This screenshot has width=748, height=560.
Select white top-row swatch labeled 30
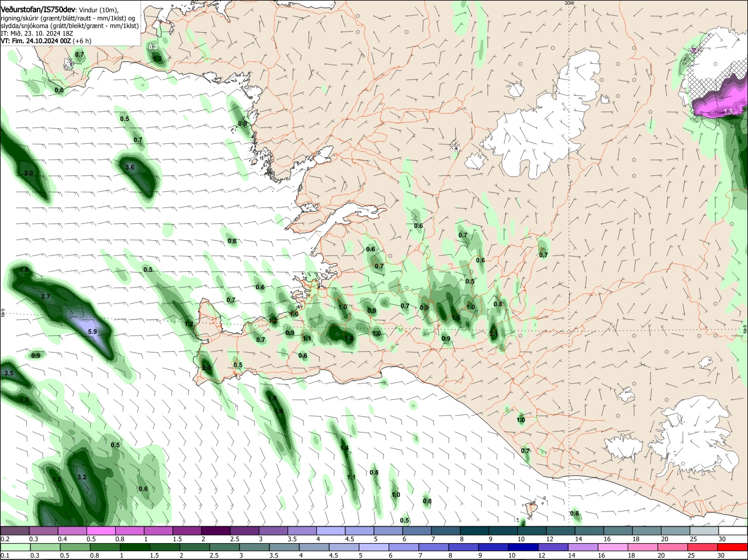pos(733,531)
